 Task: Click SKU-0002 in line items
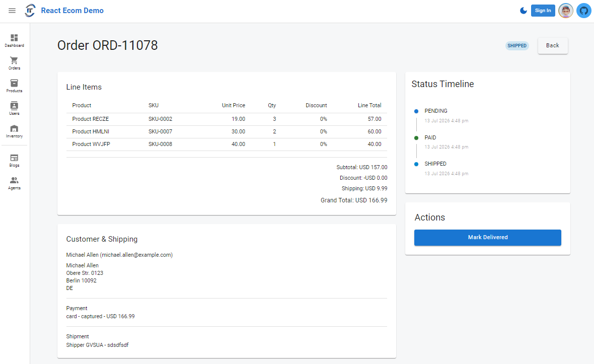tap(160, 119)
